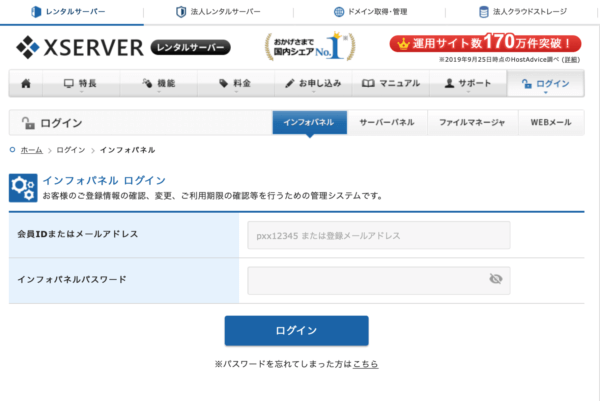Image resolution: width=600 pixels, height=401 pixels.
Task: Click the person icon beside サポート
Action: point(449,83)
